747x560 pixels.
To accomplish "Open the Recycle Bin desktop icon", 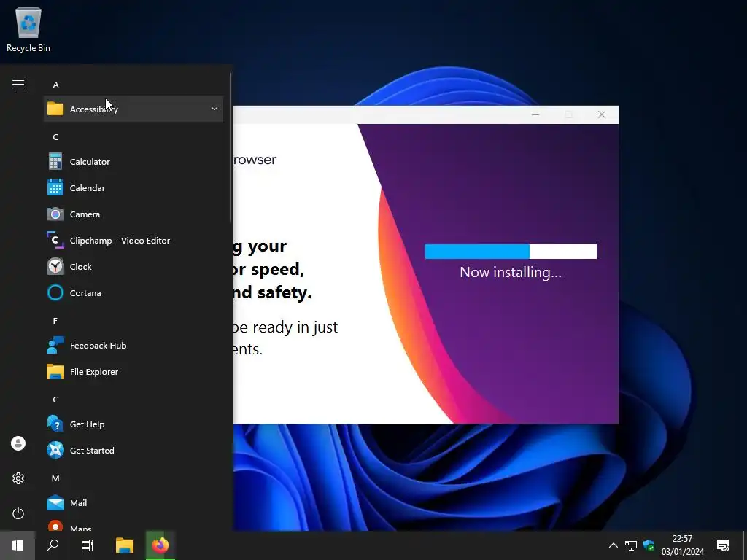I will [28, 30].
